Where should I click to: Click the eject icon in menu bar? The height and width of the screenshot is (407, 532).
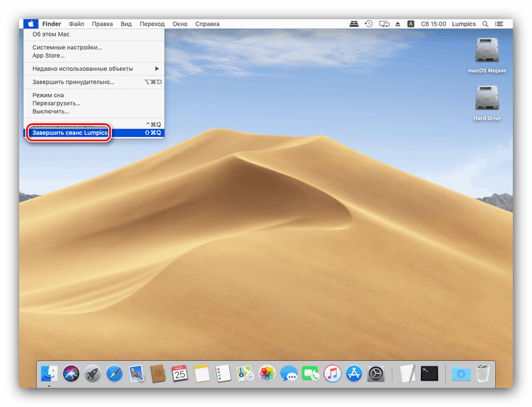click(x=398, y=24)
